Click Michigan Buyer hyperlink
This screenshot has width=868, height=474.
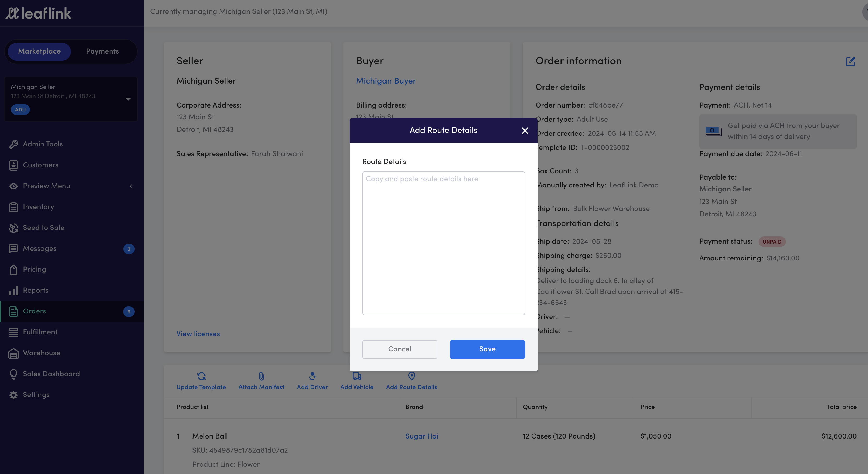386,81
